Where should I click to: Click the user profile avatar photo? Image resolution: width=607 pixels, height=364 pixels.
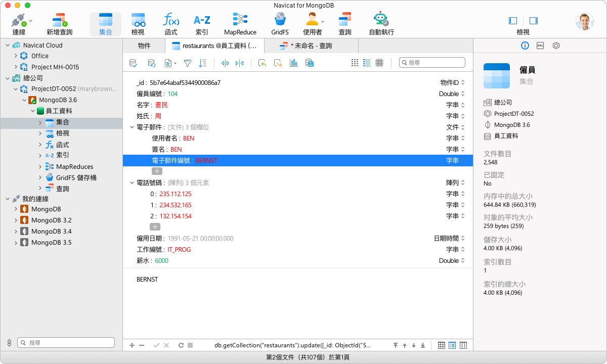(x=584, y=21)
